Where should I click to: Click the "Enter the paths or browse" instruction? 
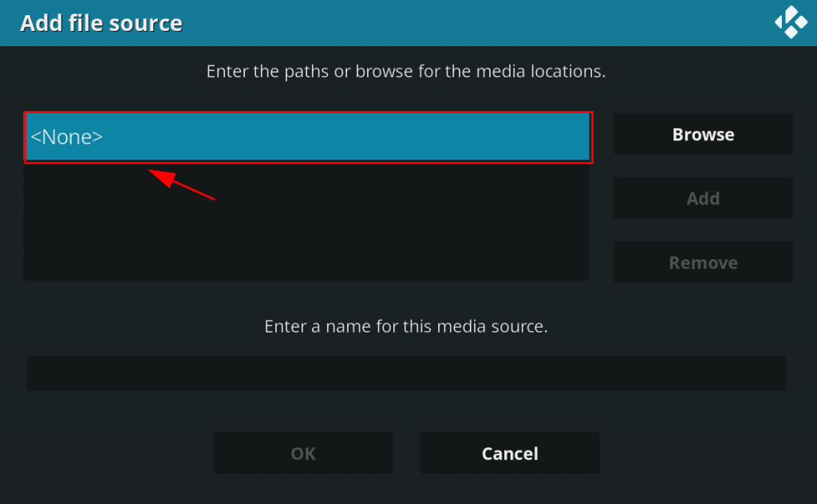pos(405,71)
